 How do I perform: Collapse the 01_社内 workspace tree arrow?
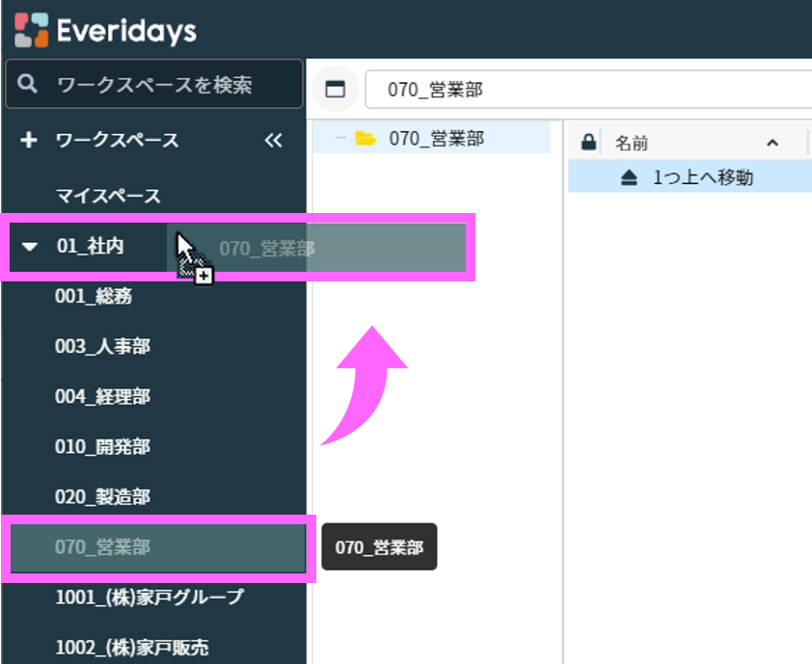tap(30, 247)
